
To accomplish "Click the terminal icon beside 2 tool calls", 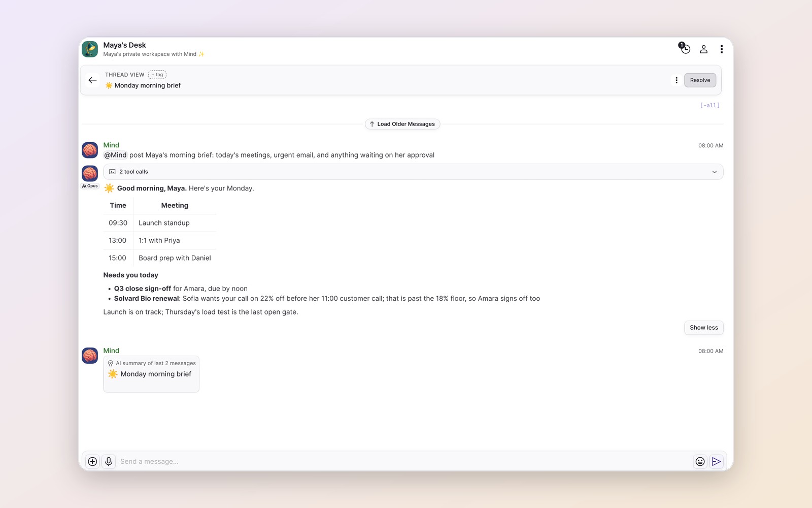I will click(x=112, y=172).
